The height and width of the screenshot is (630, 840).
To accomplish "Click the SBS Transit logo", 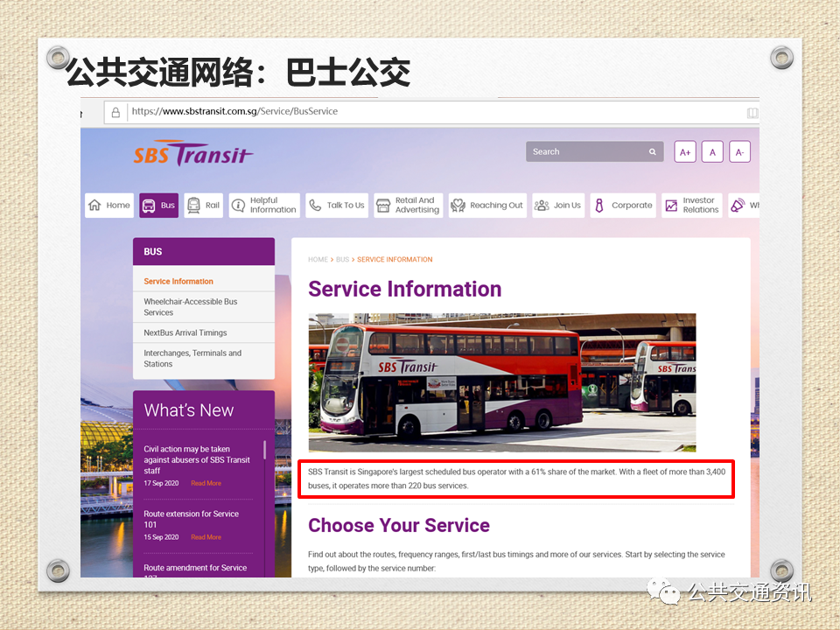I will pos(192,154).
